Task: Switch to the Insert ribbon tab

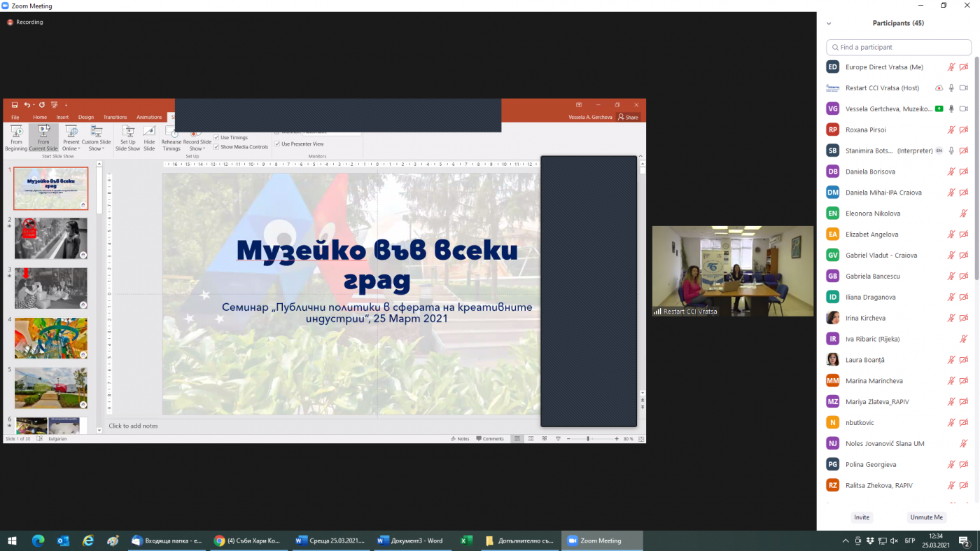Action: 62,117
